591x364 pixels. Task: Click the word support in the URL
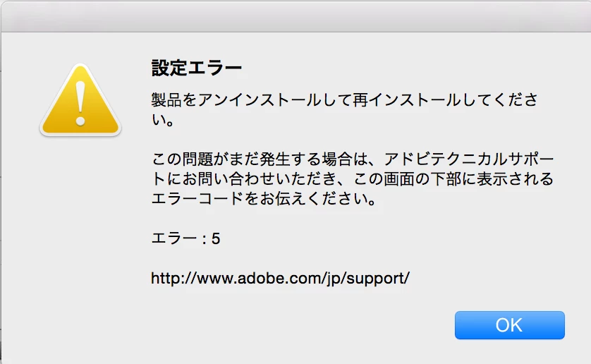[x=374, y=279]
